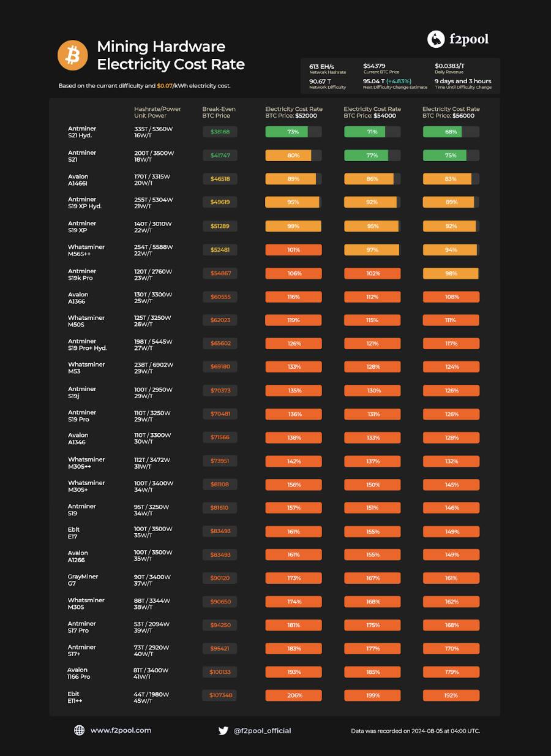Select the GrayMiner G7 row label
The height and width of the screenshot is (756, 551).
point(83,580)
